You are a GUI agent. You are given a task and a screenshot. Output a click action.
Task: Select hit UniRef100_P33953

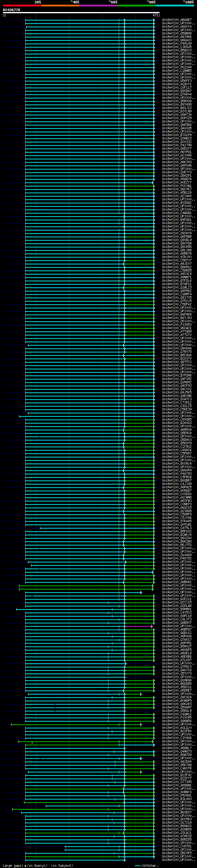pyautogui.click(x=177, y=325)
